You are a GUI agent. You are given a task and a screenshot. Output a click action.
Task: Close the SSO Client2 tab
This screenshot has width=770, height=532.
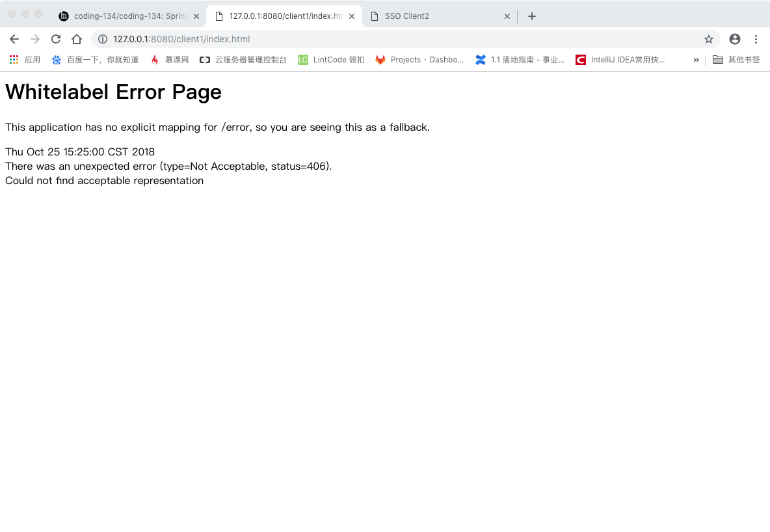(x=507, y=16)
